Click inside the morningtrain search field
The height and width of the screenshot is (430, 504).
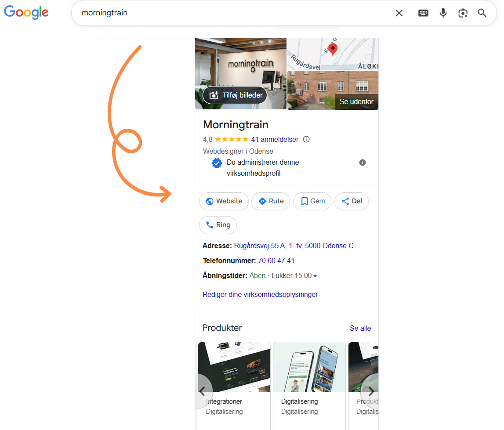233,13
